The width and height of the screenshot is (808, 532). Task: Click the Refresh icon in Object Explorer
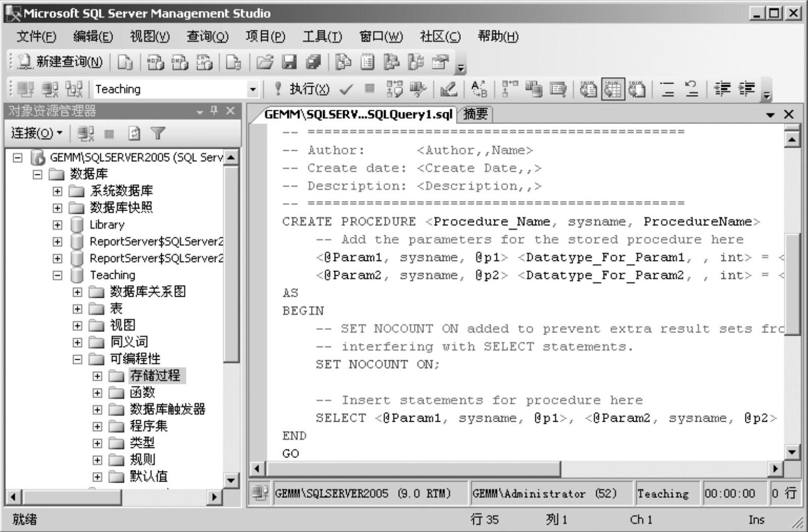tap(134, 133)
